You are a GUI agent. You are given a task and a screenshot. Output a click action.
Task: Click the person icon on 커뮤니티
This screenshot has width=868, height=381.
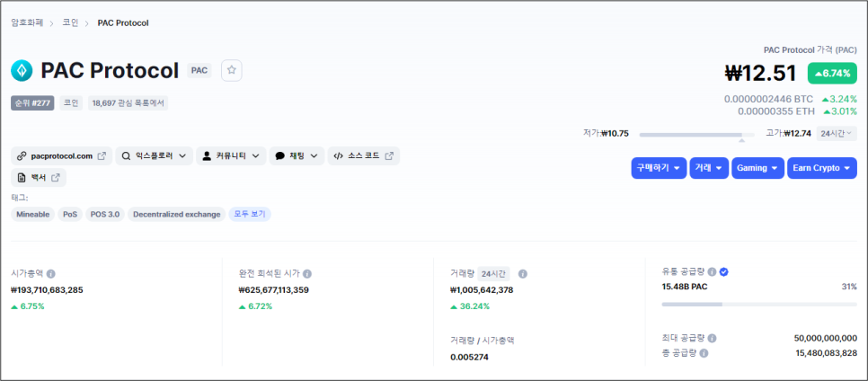[x=207, y=156]
